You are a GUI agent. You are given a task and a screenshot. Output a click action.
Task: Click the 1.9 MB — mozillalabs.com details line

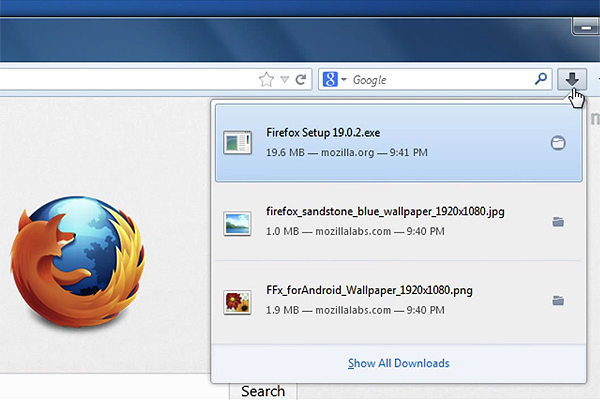355,310
